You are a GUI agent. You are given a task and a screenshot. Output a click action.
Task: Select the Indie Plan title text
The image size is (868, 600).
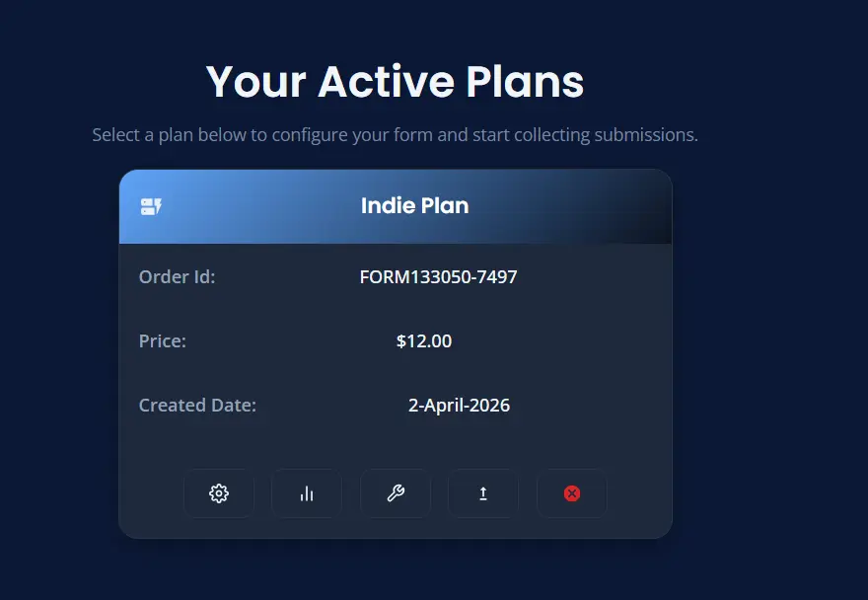[414, 206]
